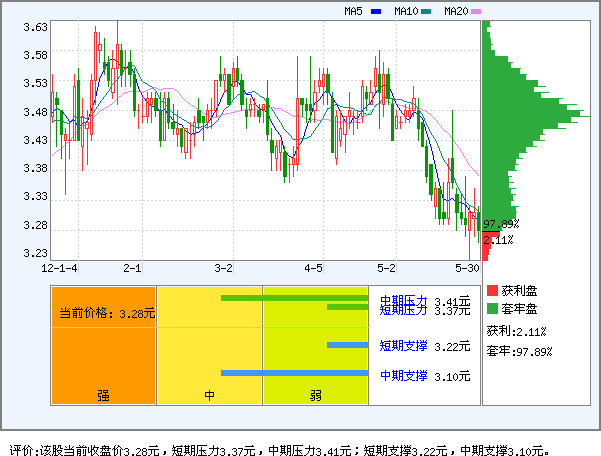Click the 套牢盘 legend text
This screenshot has height=456, width=601.
coord(519,309)
